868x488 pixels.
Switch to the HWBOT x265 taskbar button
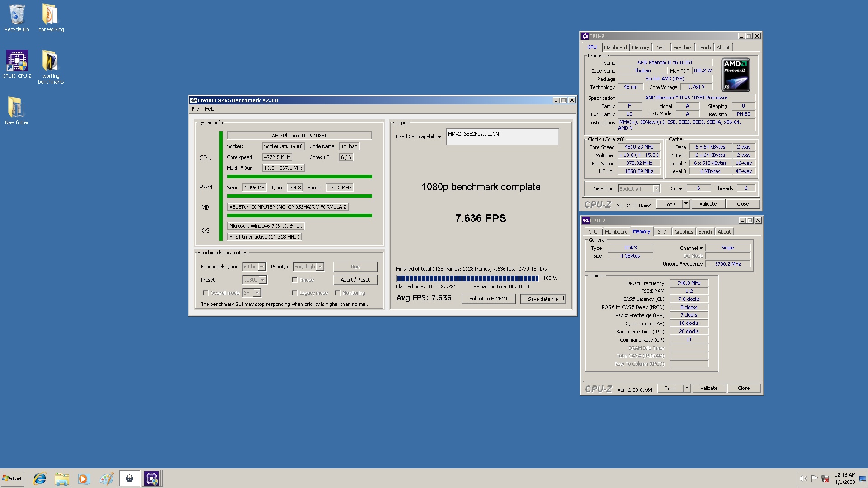(x=129, y=479)
